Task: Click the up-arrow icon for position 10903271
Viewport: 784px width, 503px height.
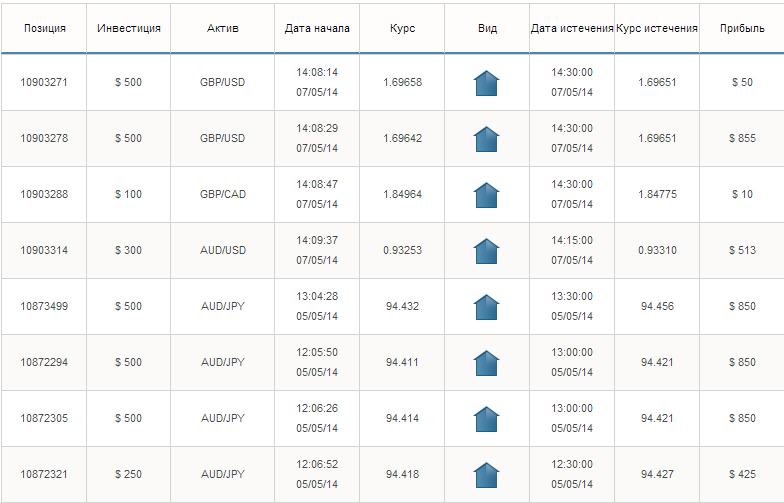Action: point(486,83)
